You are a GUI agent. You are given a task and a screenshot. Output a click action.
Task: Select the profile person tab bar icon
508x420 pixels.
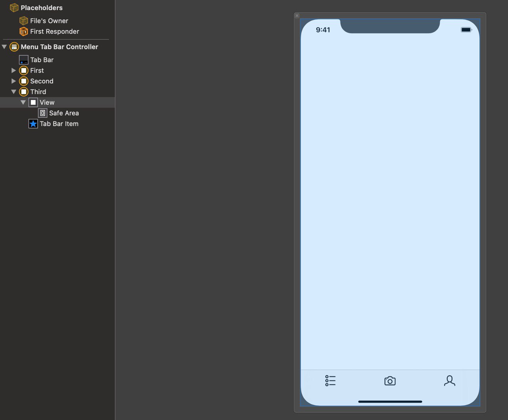click(x=450, y=381)
